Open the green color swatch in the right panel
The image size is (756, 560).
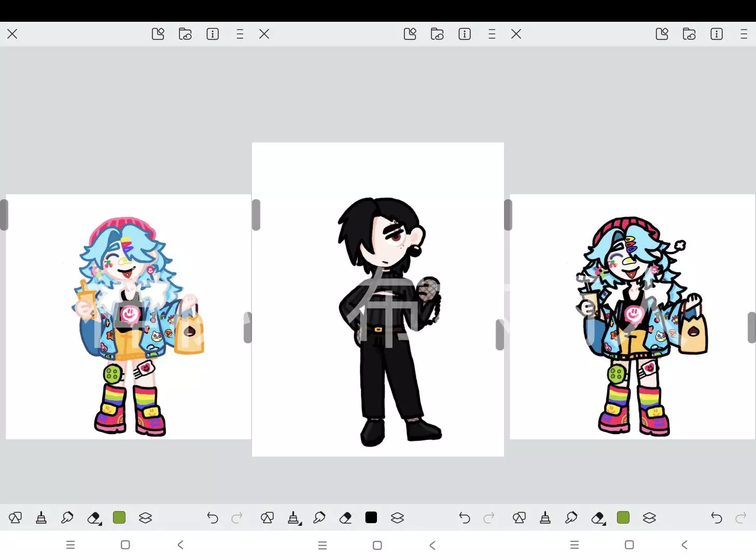(x=623, y=517)
